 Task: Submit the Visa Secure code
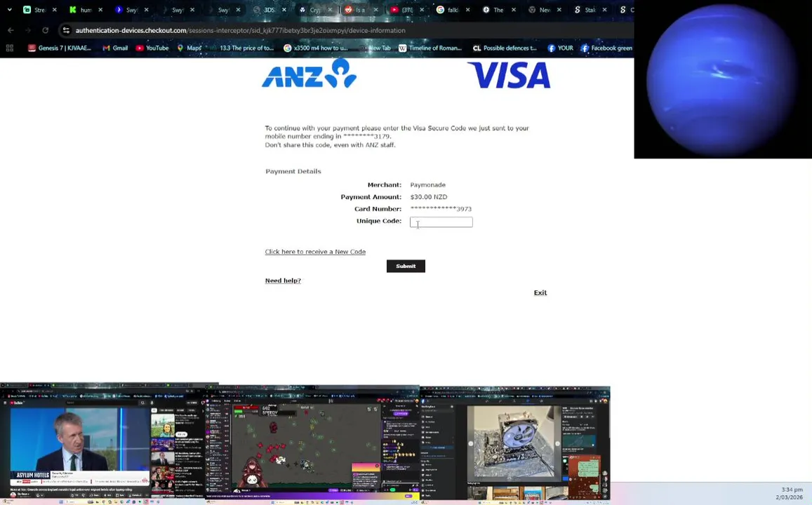point(406,266)
